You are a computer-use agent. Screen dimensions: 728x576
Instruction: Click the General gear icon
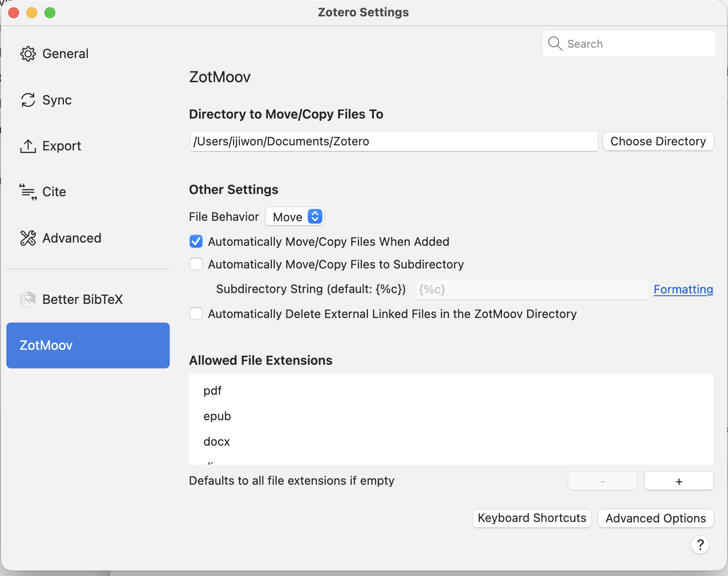[x=28, y=54]
